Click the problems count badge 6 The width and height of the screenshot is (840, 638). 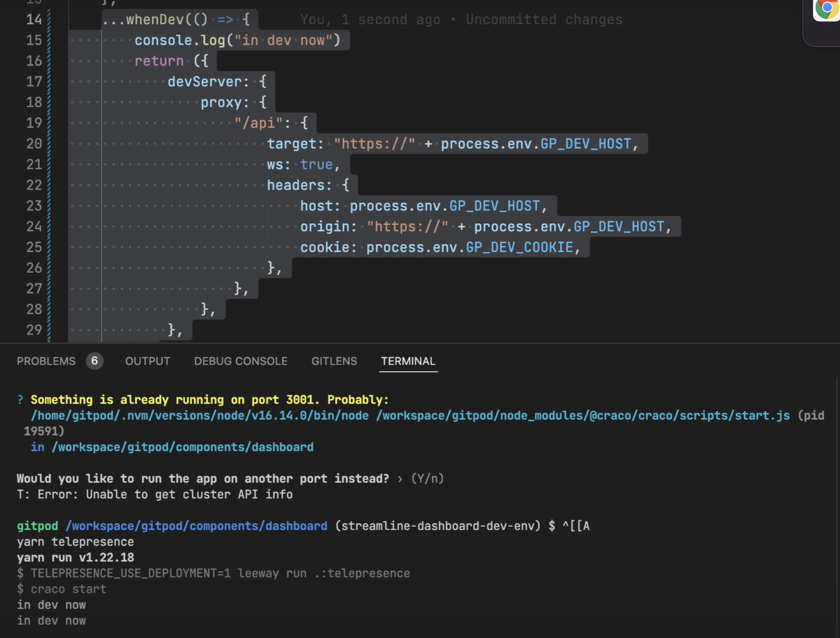click(95, 361)
